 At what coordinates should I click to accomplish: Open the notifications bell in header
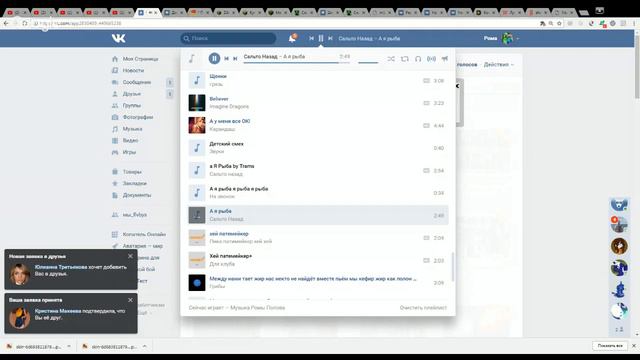[x=292, y=38]
